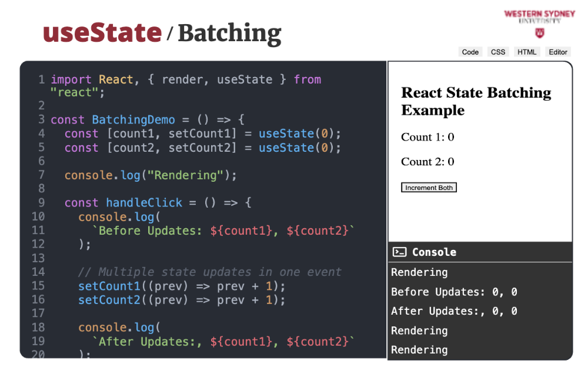
Task: Switch to the Code tab
Action: click(470, 52)
